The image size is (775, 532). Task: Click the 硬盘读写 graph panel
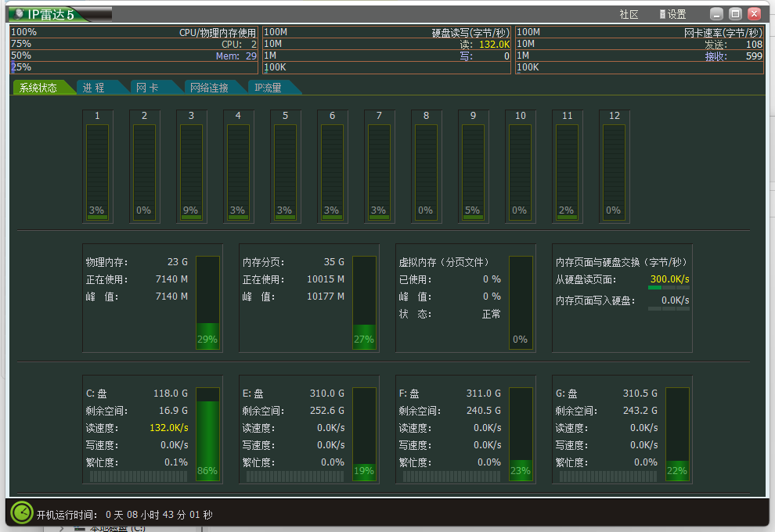[387, 49]
